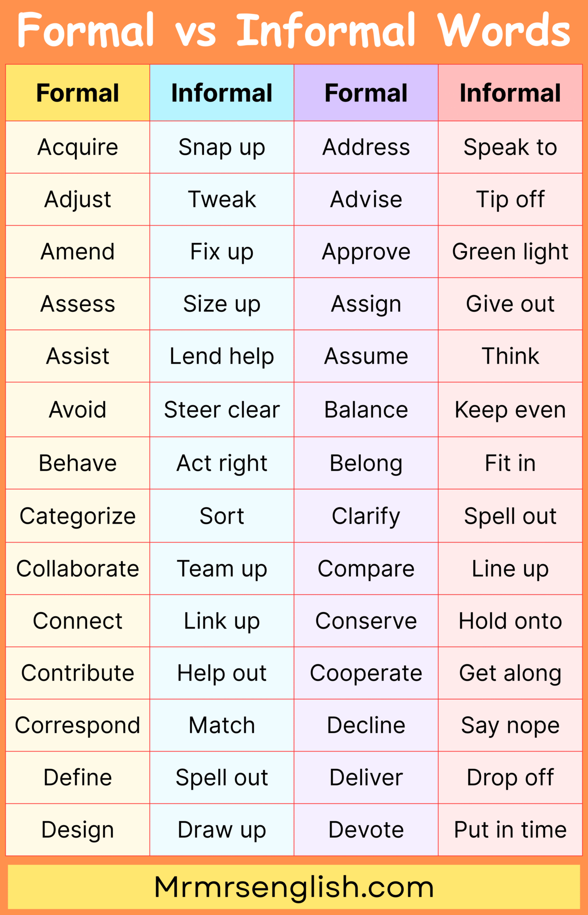Select the yellow Formal column header

point(78,93)
